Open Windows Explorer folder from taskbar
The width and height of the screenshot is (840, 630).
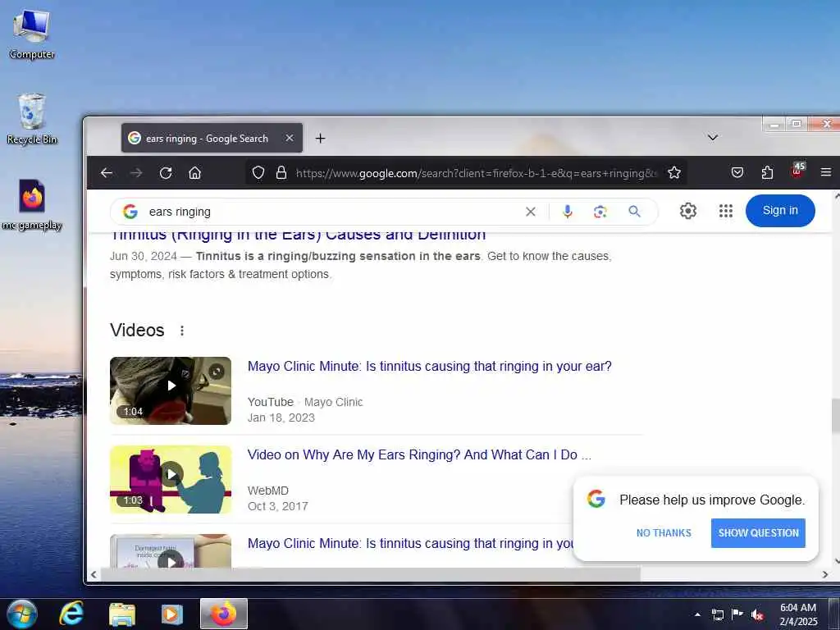pyautogui.click(x=122, y=614)
